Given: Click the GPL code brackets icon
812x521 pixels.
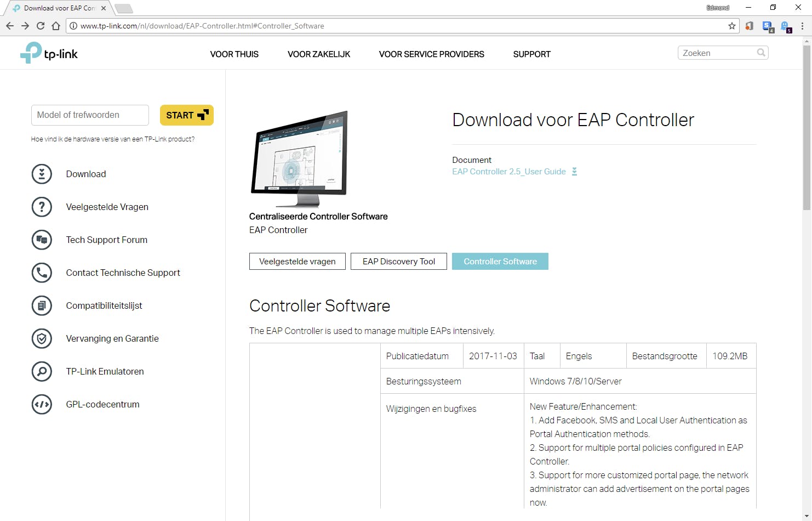Looking at the screenshot, I should 42,404.
